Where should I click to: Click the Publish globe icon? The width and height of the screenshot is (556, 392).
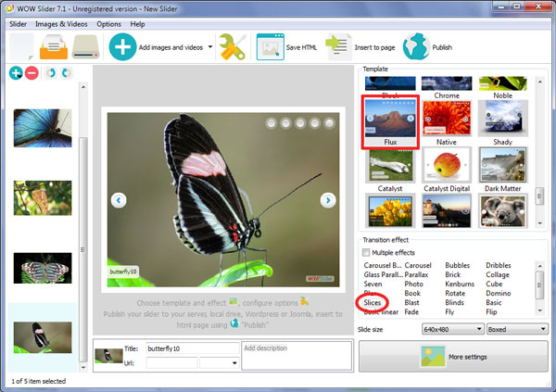coord(417,47)
